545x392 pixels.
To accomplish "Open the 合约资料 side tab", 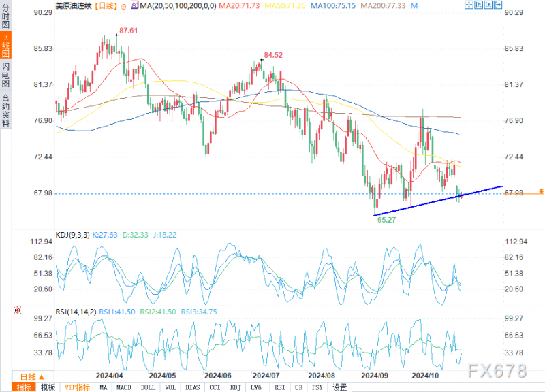I will tap(5, 110).
